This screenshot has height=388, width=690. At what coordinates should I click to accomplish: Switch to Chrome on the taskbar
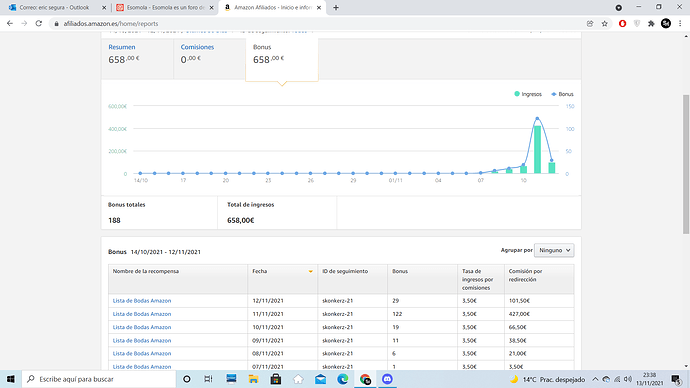(365, 379)
